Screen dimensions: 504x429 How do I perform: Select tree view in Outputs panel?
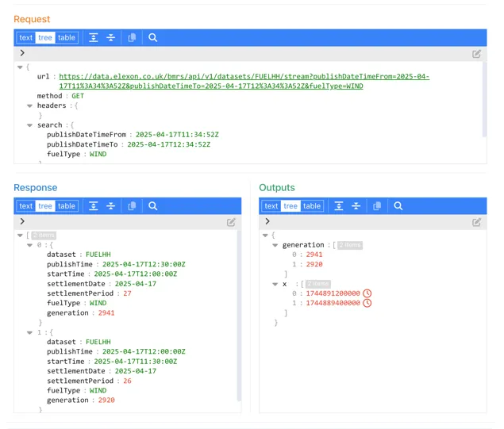pos(290,206)
